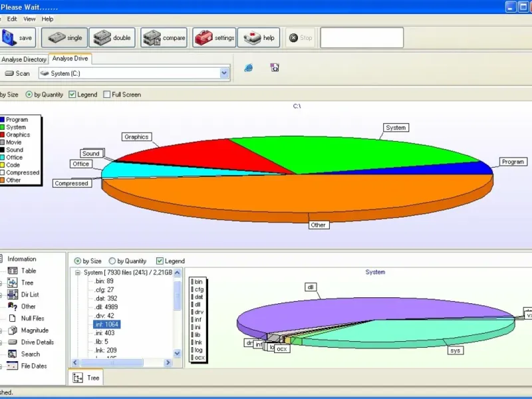Select lower panel by Quantity radio

(112, 261)
